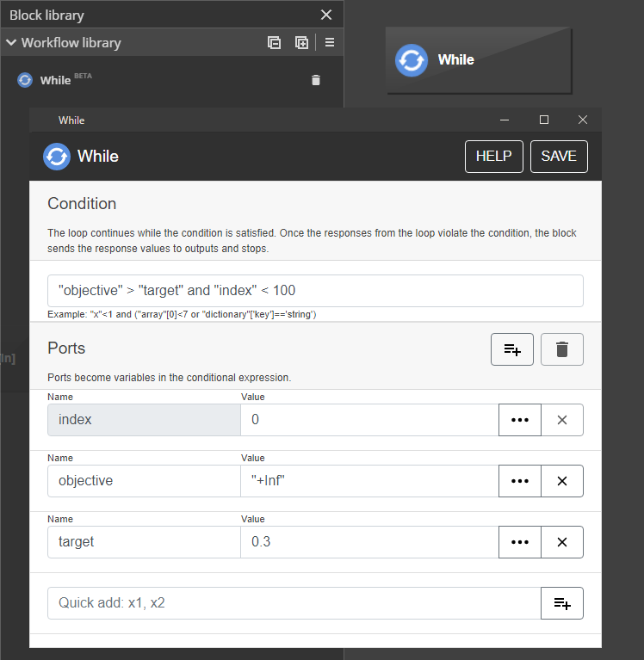The image size is (644, 660).
Task: Click the While block on the canvas
Action: (479, 60)
